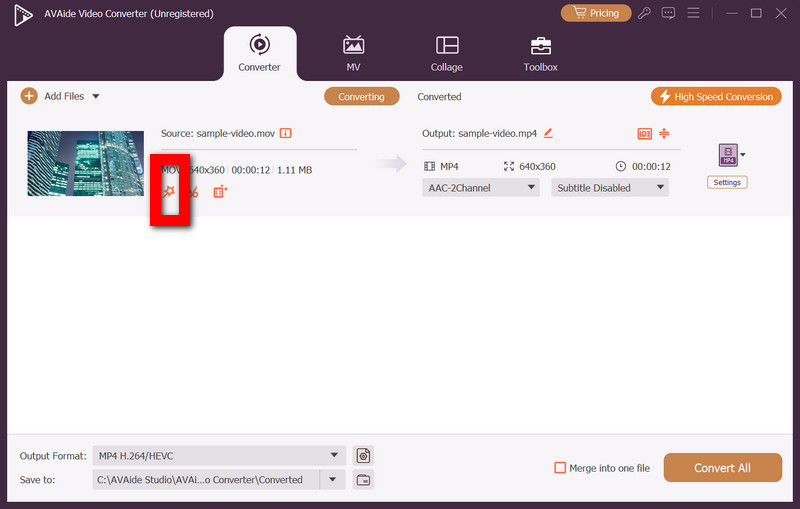Viewport: 800px width, 509px height.
Task: Switch to the Converter tab
Action: click(260, 53)
